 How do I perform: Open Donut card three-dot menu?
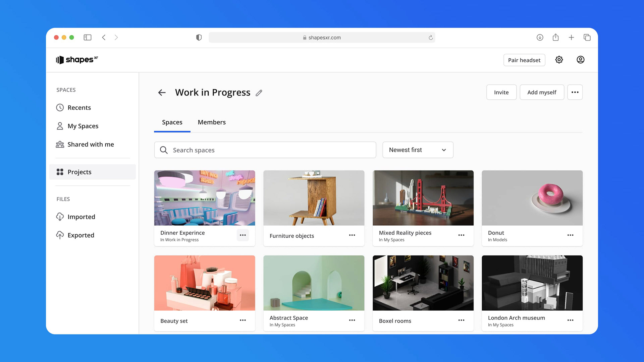click(570, 235)
